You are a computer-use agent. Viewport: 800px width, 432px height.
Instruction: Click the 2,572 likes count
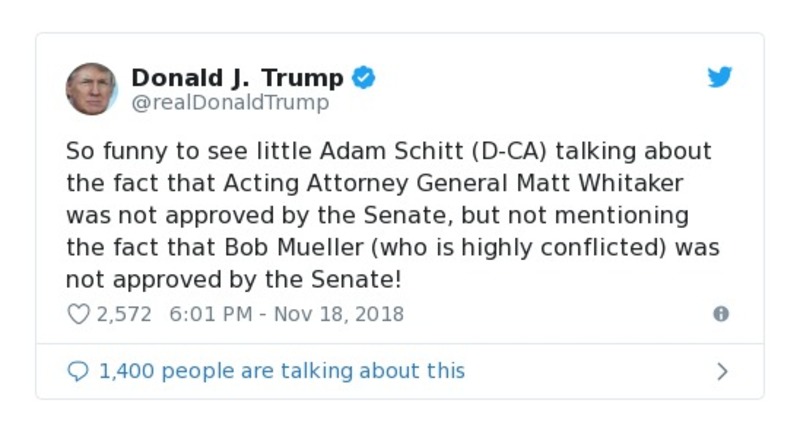coord(124,314)
